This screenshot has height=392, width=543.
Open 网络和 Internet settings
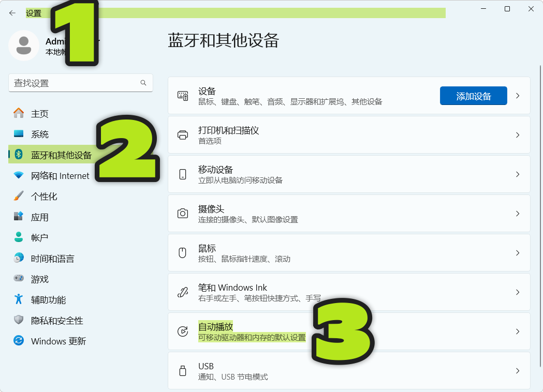point(80,176)
